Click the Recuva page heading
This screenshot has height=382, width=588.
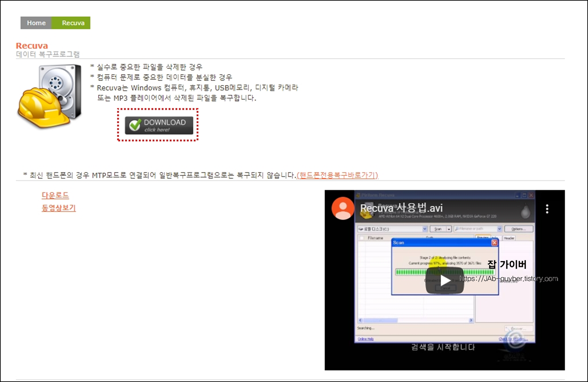32,46
